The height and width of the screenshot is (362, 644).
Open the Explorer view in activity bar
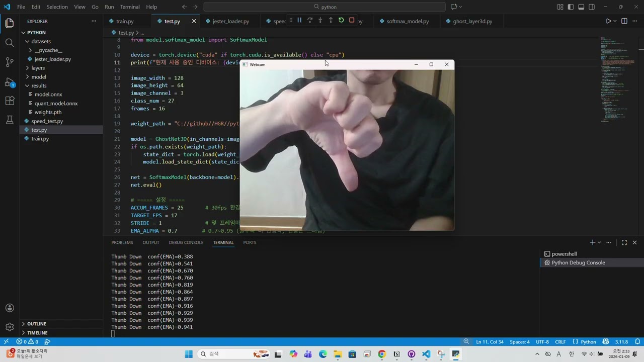point(10,23)
